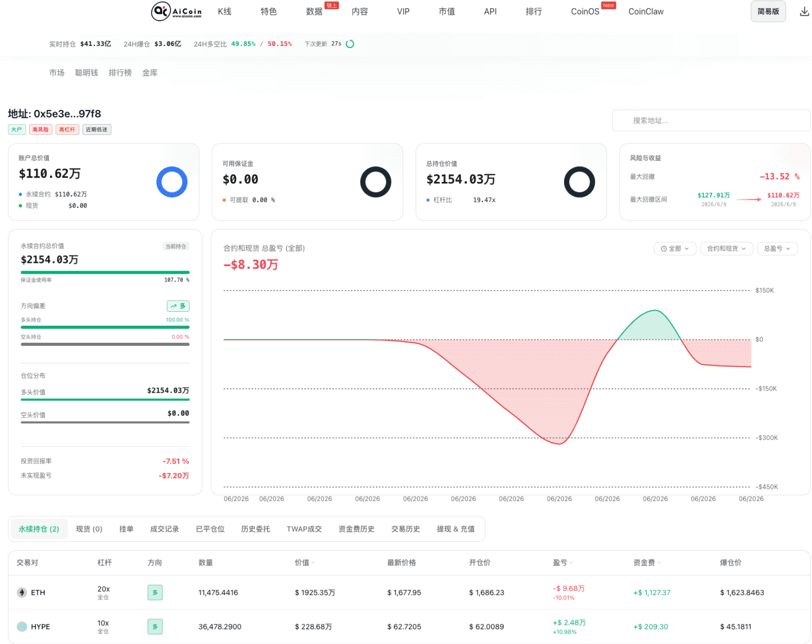The width and height of the screenshot is (812, 644).
Task: Open the 总盈亏 metric dropdown
Action: [778, 249]
